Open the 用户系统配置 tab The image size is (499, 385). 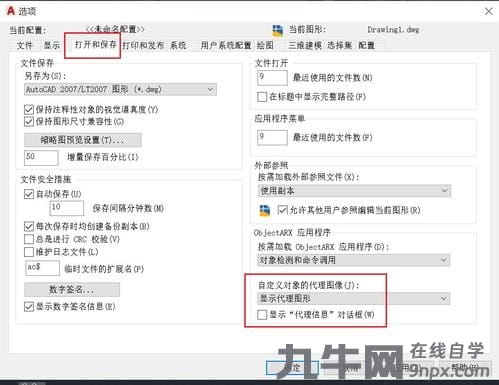pos(226,45)
